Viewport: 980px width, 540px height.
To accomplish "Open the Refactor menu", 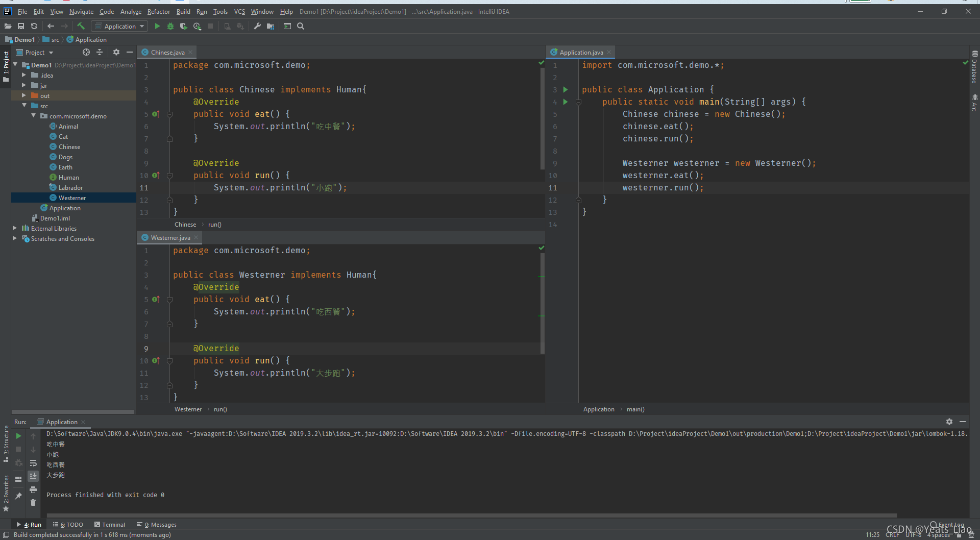I will click(x=158, y=11).
